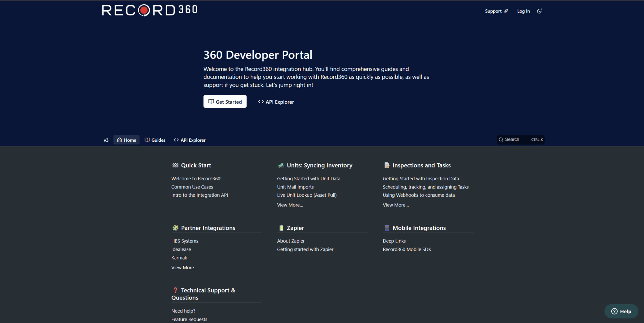
Task: Open the Log In link
Action: point(523,11)
